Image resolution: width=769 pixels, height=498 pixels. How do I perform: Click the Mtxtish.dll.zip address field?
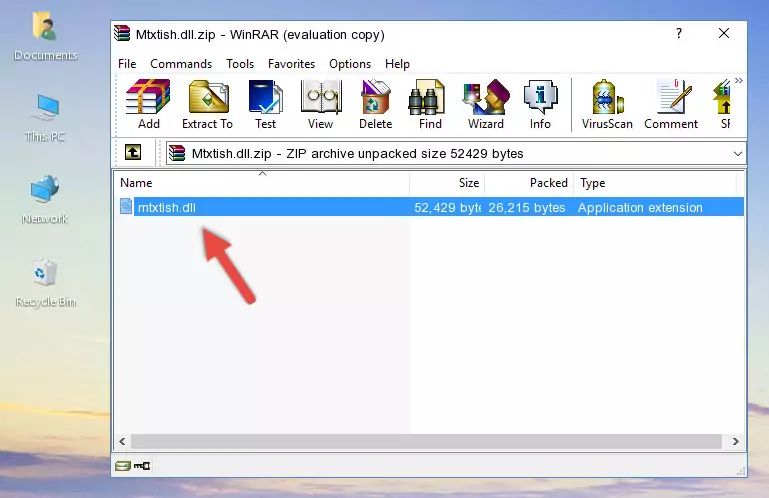point(456,154)
